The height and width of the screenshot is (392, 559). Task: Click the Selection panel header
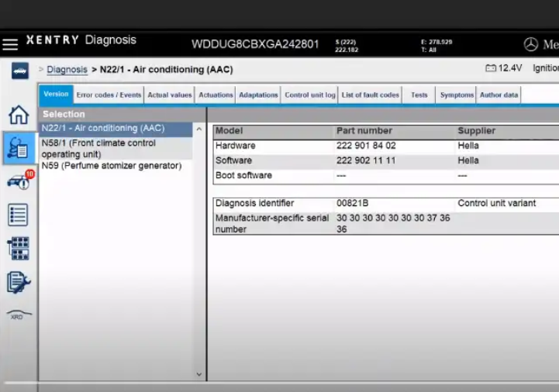(122, 114)
